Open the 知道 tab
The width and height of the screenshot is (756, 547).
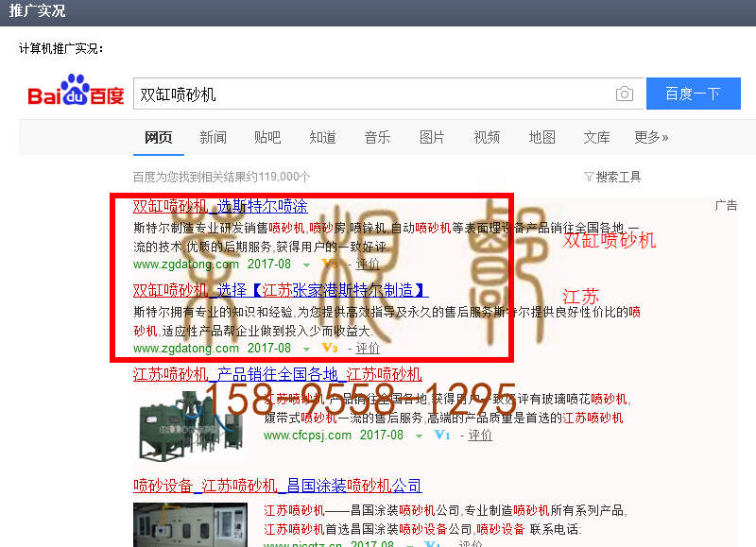322,137
